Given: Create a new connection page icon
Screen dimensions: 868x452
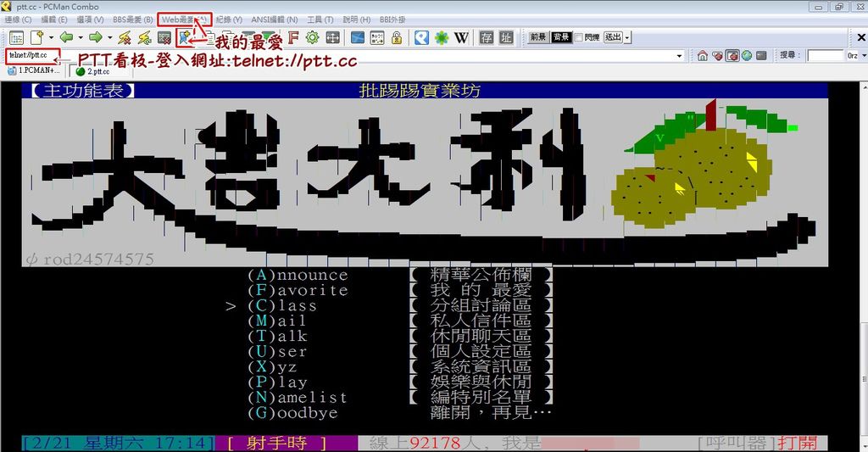Looking at the screenshot, I should [37, 37].
